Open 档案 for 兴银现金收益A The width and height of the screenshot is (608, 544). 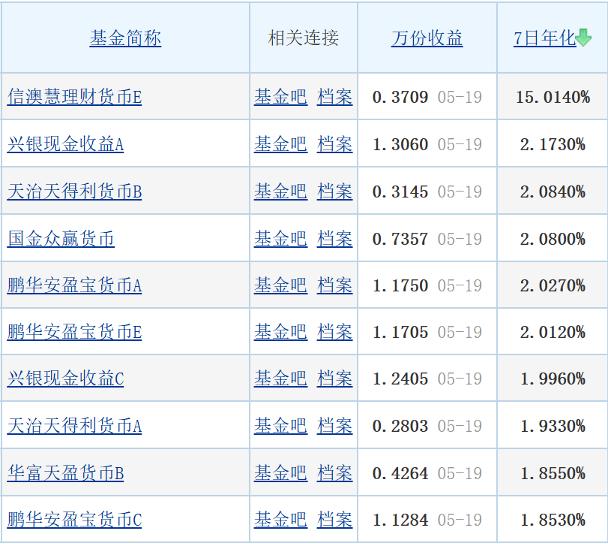tap(335, 144)
